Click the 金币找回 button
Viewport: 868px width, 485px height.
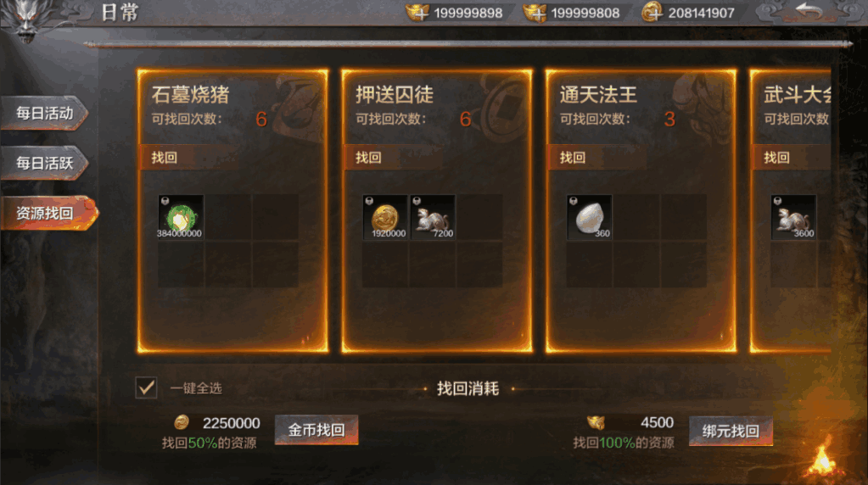tap(316, 430)
